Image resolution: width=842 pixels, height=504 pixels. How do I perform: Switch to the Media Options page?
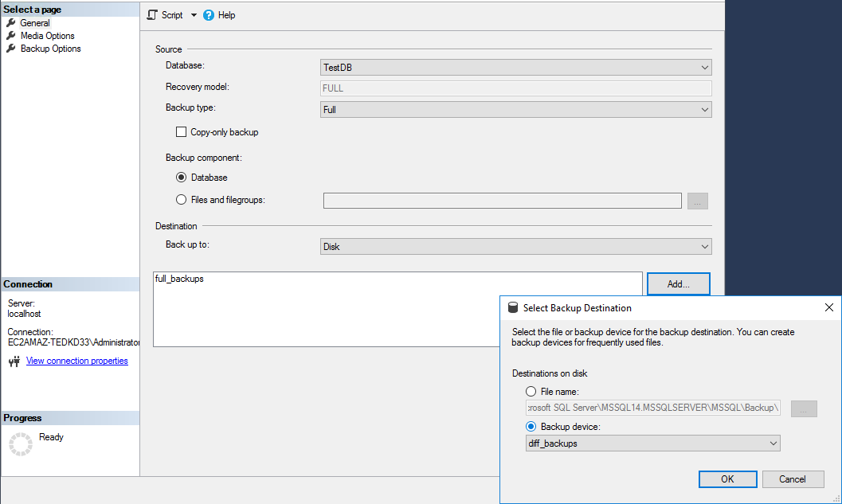46,35
